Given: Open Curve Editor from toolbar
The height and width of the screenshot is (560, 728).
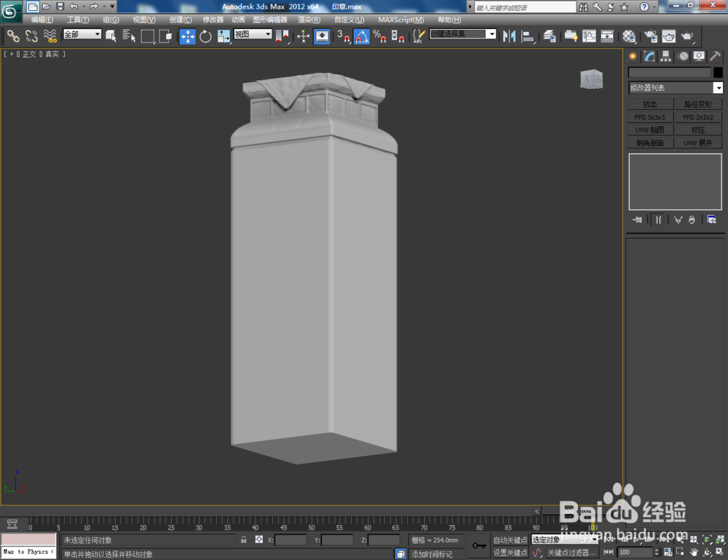Looking at the screenshot, I should [589, 36].
